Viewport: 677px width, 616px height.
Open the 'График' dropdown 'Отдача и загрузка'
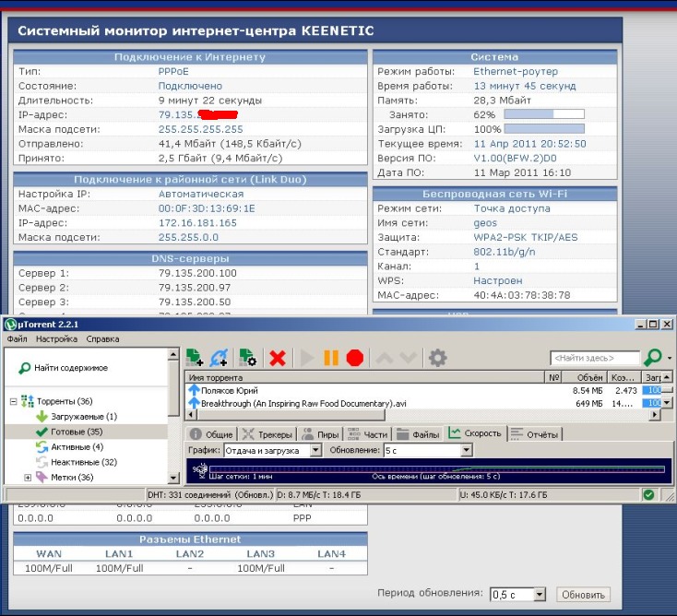point(273,450)
